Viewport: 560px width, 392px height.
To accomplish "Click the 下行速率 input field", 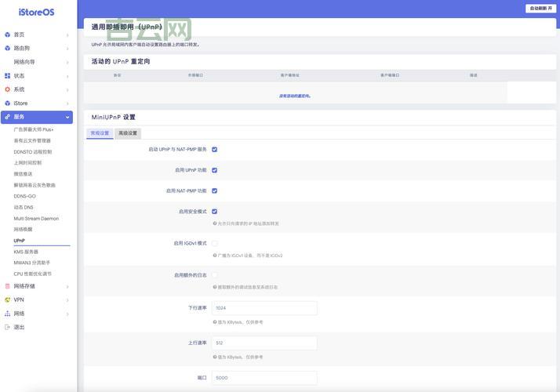I will (264, 308).
